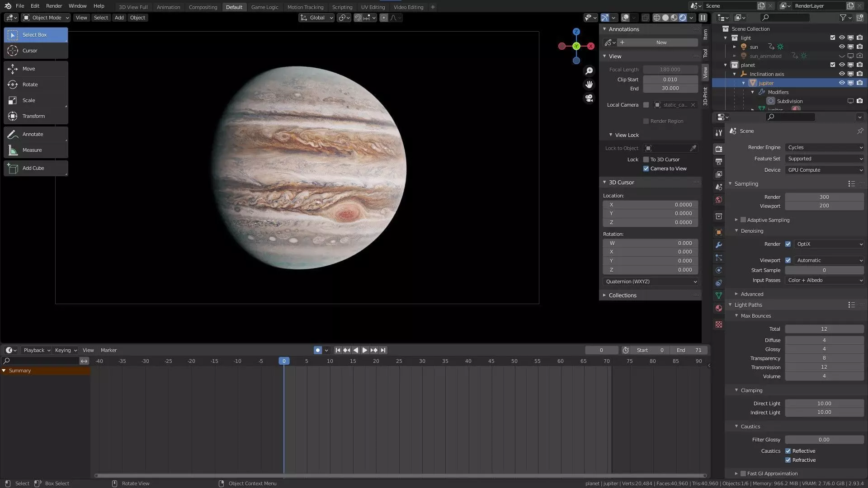Open viewport Add menu
Screen dimensions: 868x488
[x=119, y=18]
